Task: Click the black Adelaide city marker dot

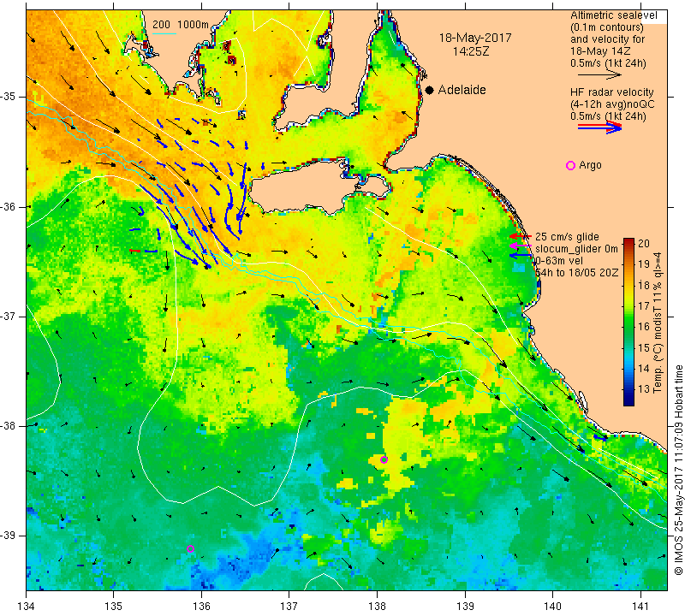Action: coord(430,90)
